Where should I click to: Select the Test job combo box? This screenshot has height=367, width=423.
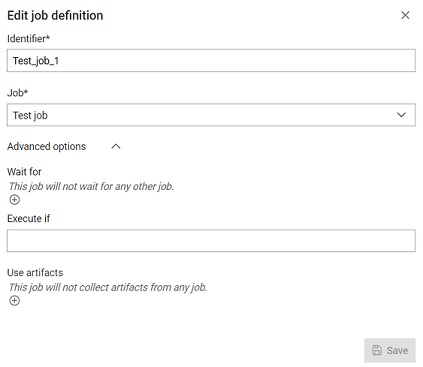click(x=211, y=115)
